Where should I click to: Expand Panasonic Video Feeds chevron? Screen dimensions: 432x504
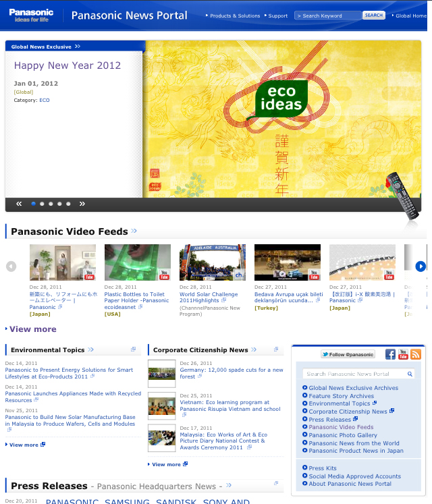click(134, 231)
